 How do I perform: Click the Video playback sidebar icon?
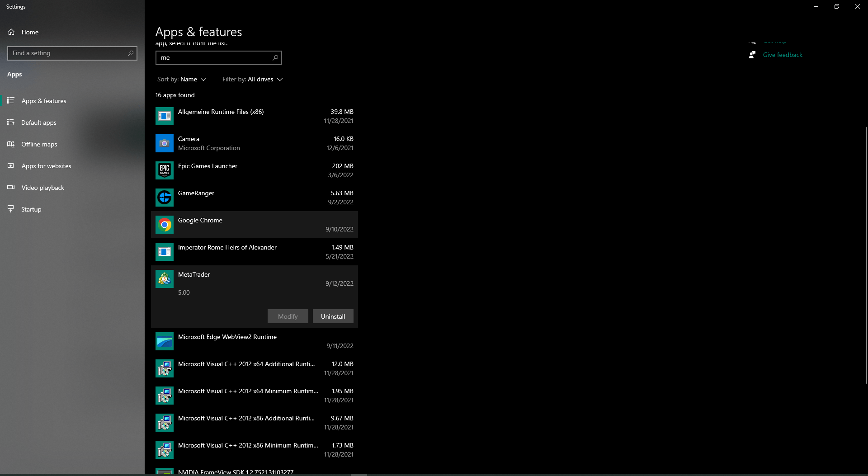pyautogui.click(x=11, y=188)
